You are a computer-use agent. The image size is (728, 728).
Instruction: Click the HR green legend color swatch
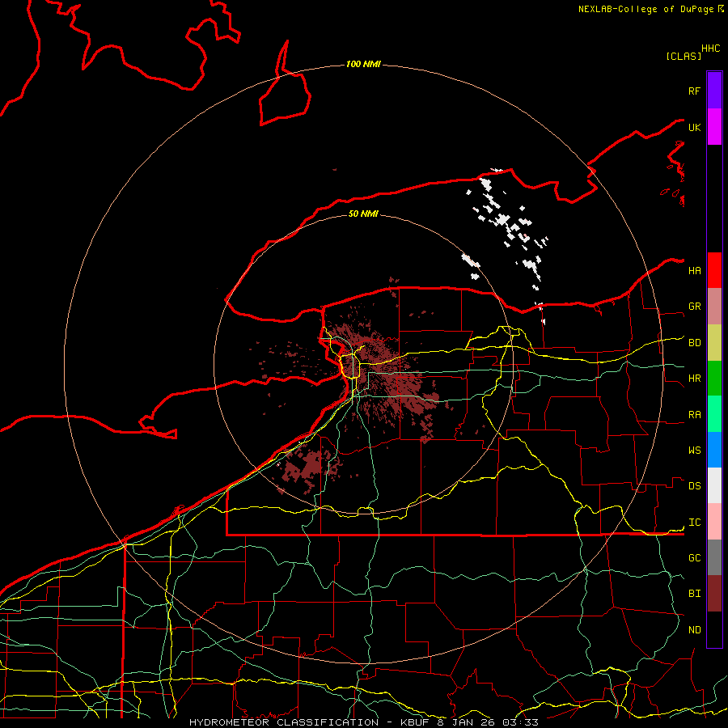(x=714, y=379)
